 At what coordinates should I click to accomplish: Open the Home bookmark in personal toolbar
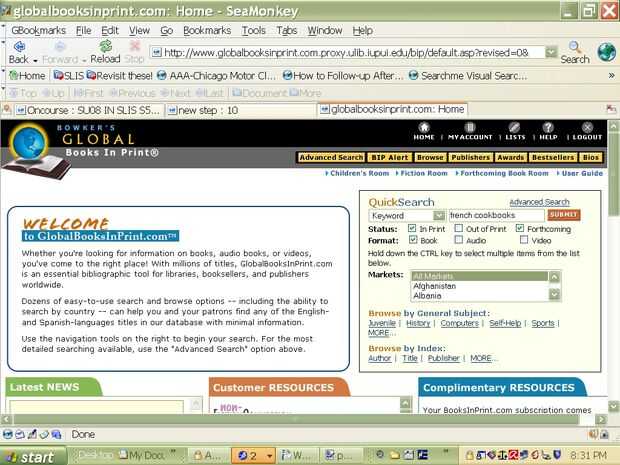click(x=27, y=76)
